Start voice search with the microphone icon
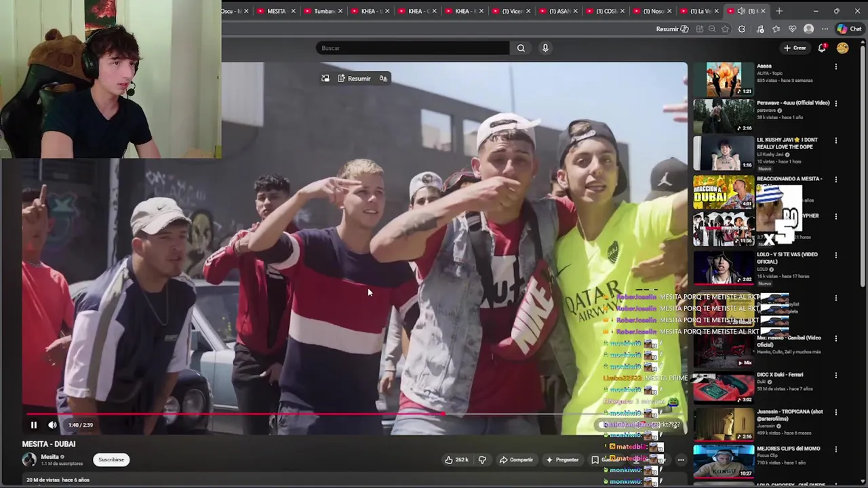This screenshot has width=868, height=488. click(x=545, y=48)
